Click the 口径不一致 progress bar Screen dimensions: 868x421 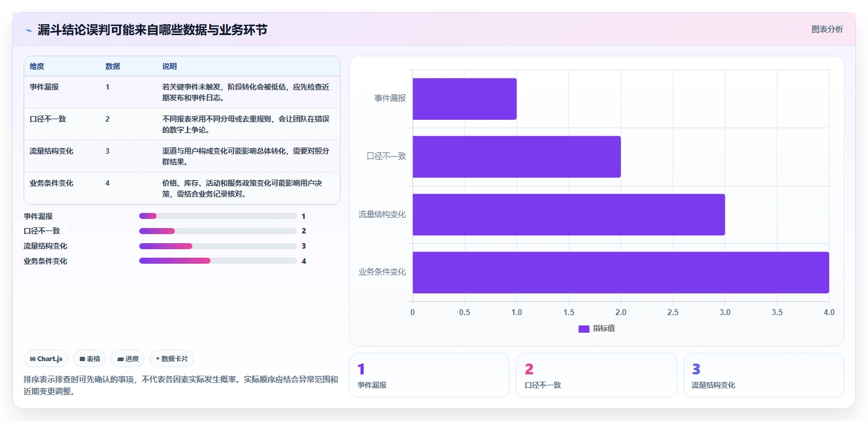(x=218, y=231)
